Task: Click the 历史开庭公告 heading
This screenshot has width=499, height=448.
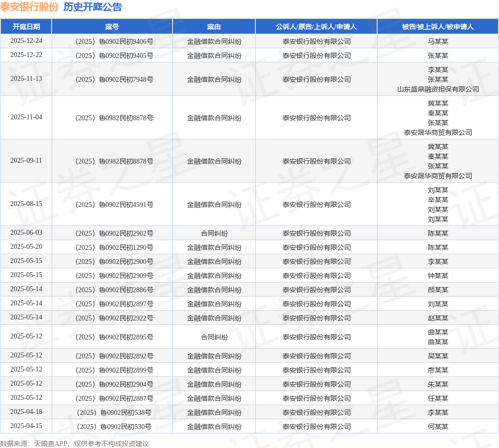Action: coord(93,7)
